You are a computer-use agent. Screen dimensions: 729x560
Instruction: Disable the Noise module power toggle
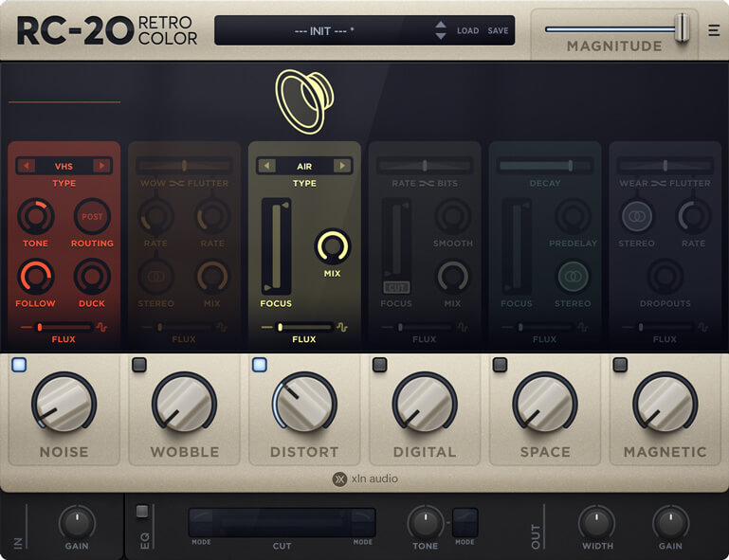[19, 365]
